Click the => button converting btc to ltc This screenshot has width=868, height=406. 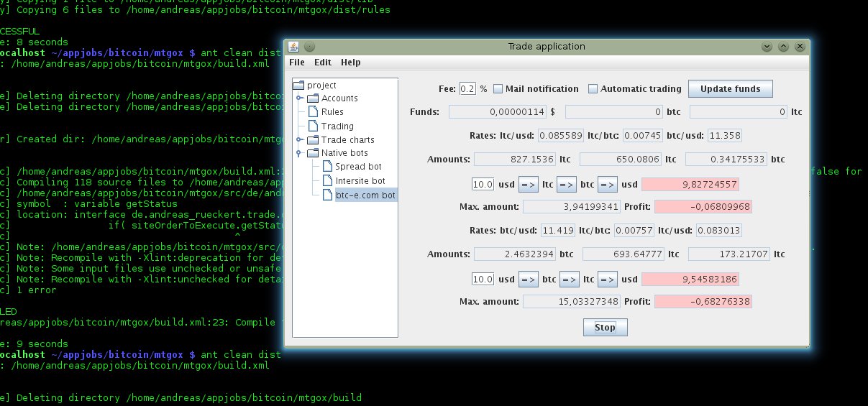tap(570, 279)
